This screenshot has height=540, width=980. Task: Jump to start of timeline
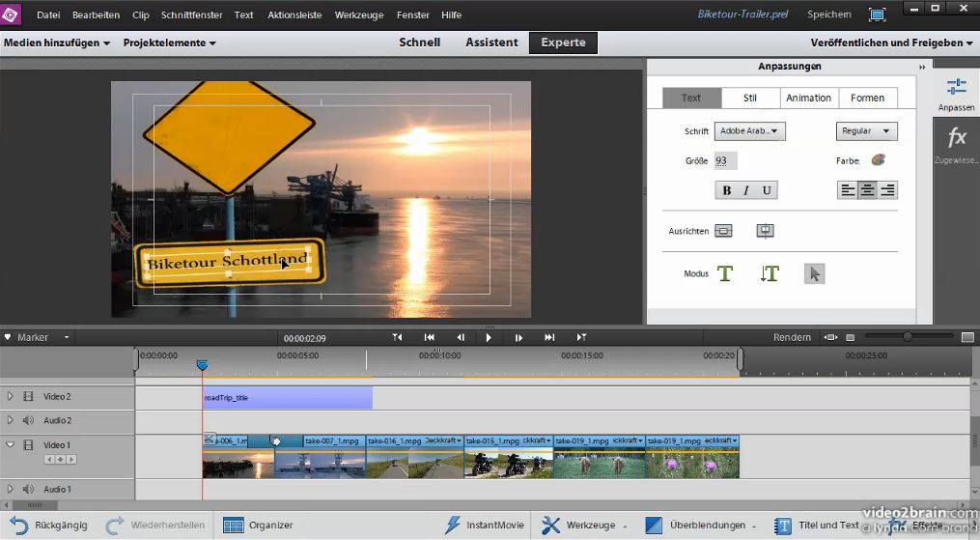pos(430,337)
